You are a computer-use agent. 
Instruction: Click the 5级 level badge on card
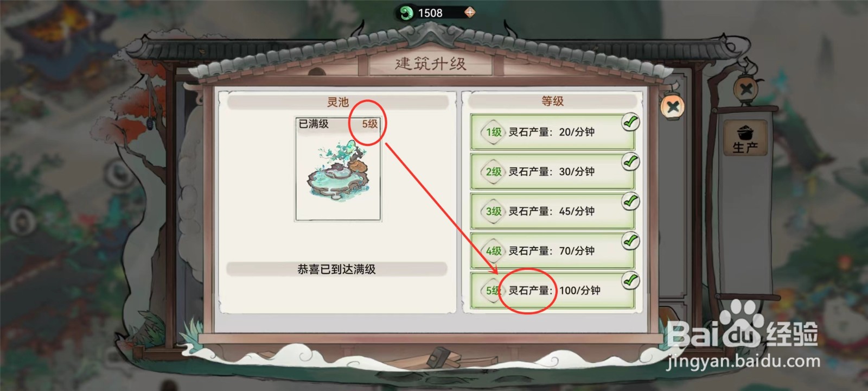370,124
